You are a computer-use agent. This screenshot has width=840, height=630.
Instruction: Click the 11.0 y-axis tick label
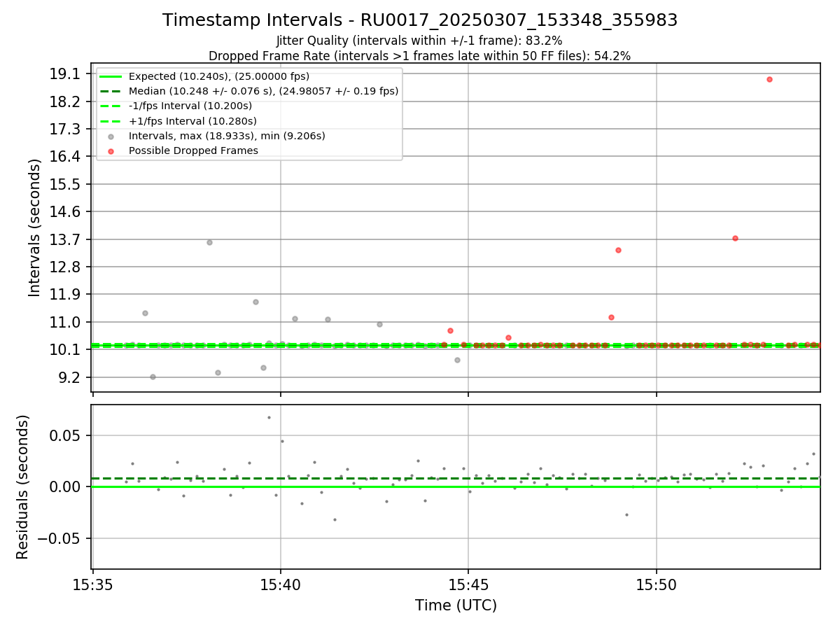point(66,322)
